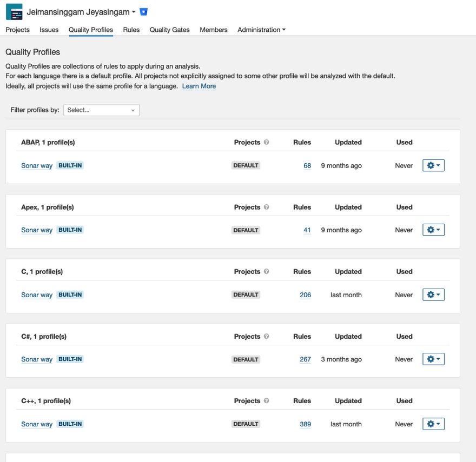The width and height of the screenshot is (476, 462).
Task: Click help icon next to ABAP Projects
Action: pyautogui.click(x=266, y=143)
